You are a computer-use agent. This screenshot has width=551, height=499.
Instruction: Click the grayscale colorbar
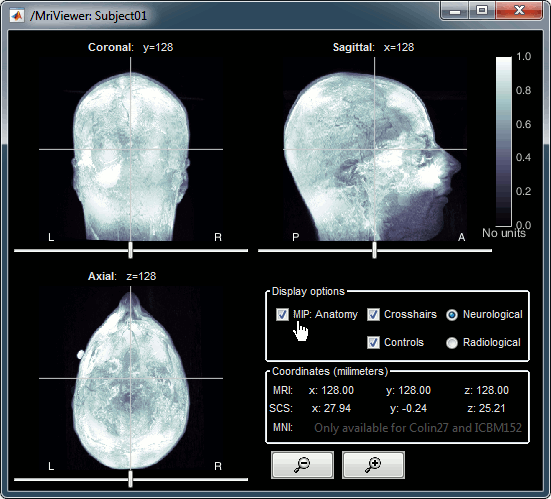point(504,142)
